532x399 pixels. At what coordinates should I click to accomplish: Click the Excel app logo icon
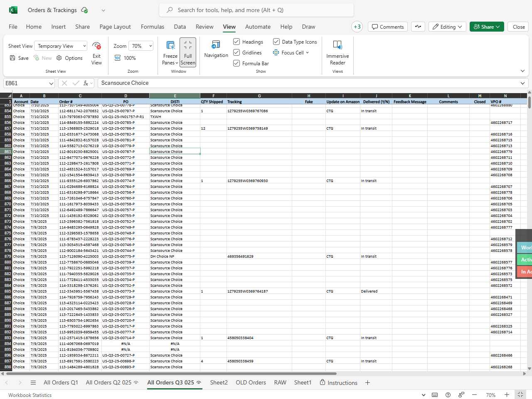13,10
